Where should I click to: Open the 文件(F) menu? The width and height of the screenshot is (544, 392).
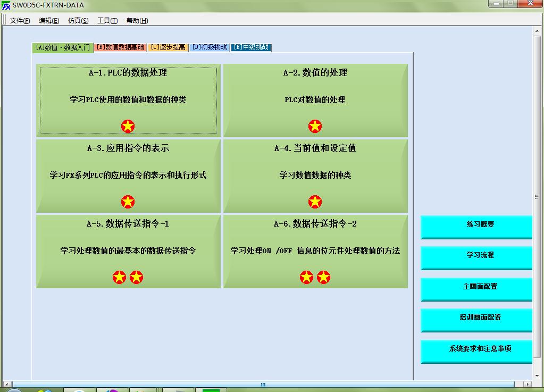[x=20, y=21]
